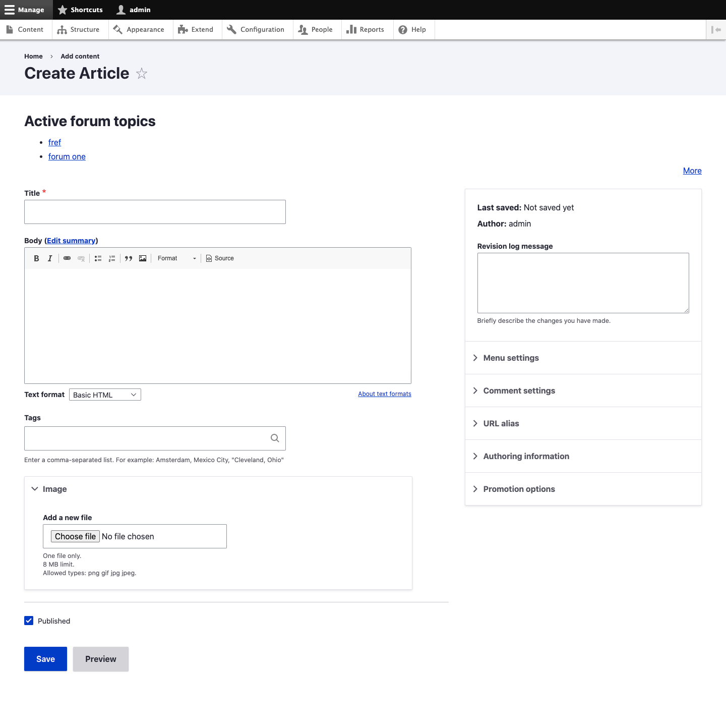
Task: Uncheck the Published checkbox
Action: click(29, 621)
